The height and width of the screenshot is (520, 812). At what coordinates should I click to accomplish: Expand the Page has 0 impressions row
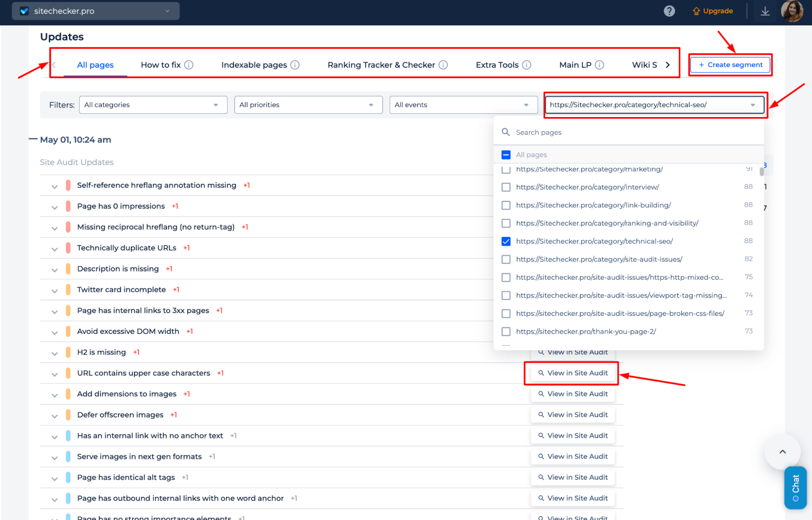point(54,207)
